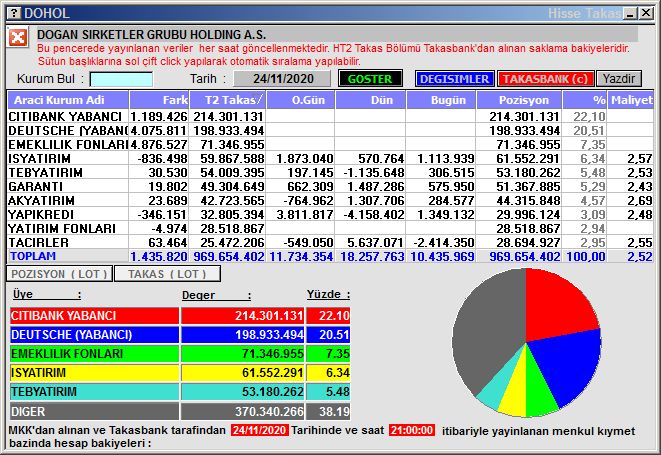Screen dimensions: 661x455
Task: Sort by the % column header
Action: click(585, 100)
